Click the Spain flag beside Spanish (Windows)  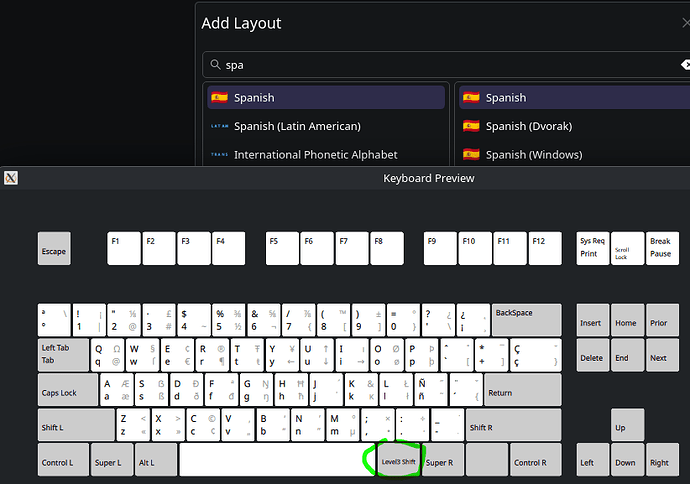pos(471,154)
